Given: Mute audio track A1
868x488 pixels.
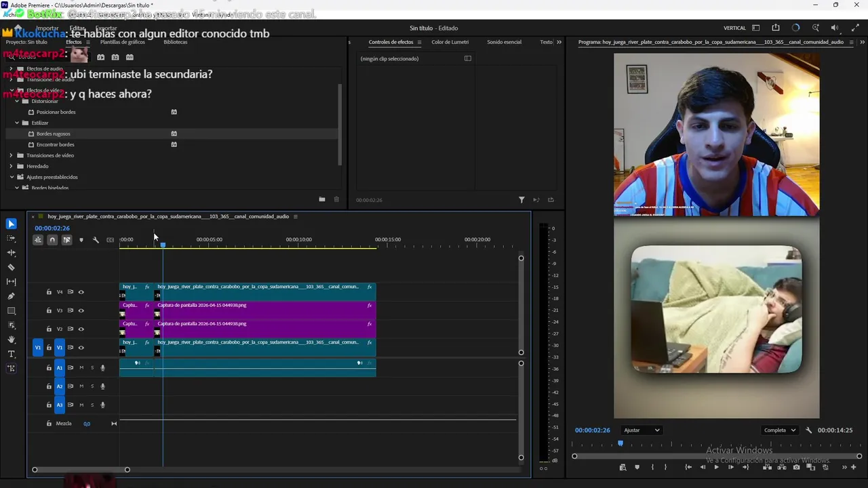Looking at the screenshot, I should [x=81, y=368].
